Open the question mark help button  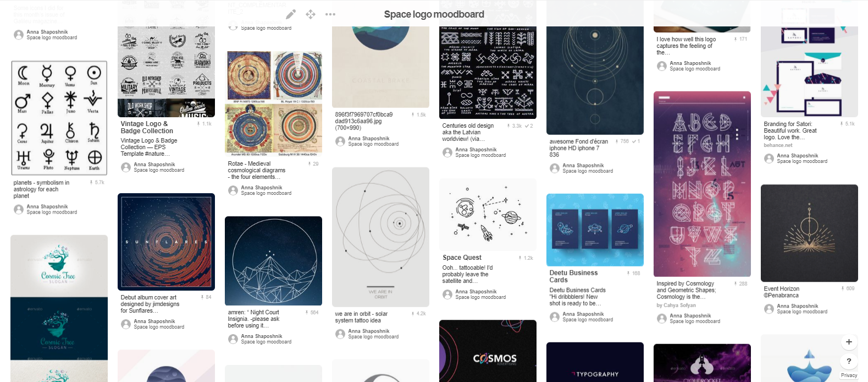pyautogui.click(x=849, y=361)
